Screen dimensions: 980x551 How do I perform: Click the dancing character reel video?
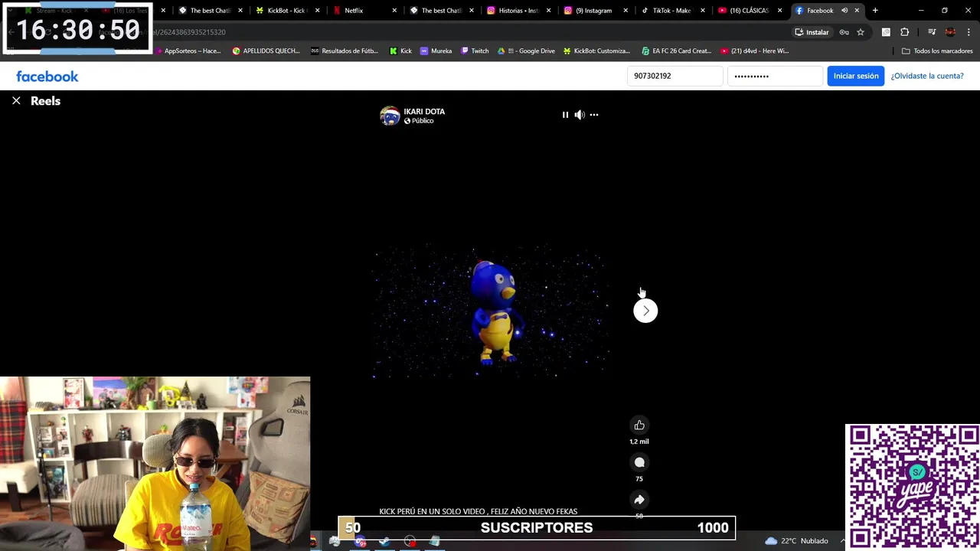[490, 311]
